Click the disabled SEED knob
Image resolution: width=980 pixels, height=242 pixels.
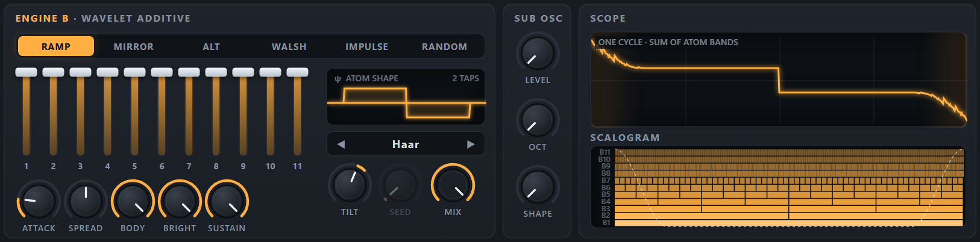(400, 185)
